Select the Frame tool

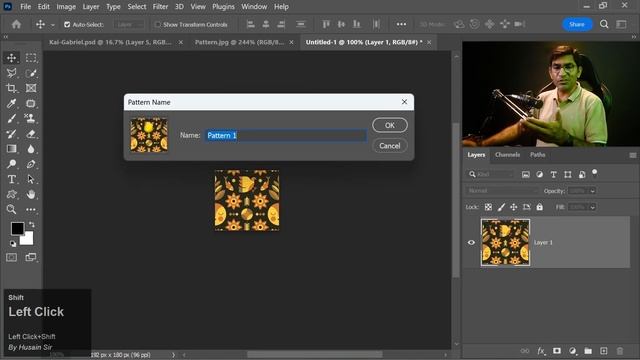click(31, 88)
